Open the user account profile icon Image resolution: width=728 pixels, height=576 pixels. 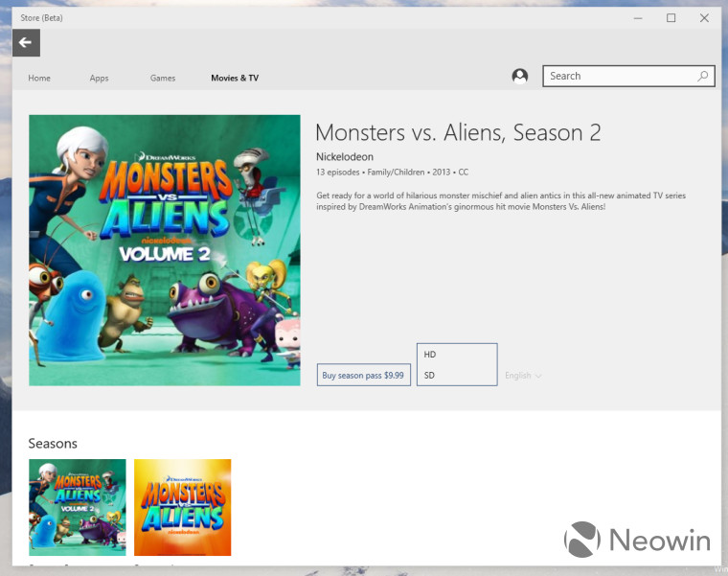[x=519, y=76]
